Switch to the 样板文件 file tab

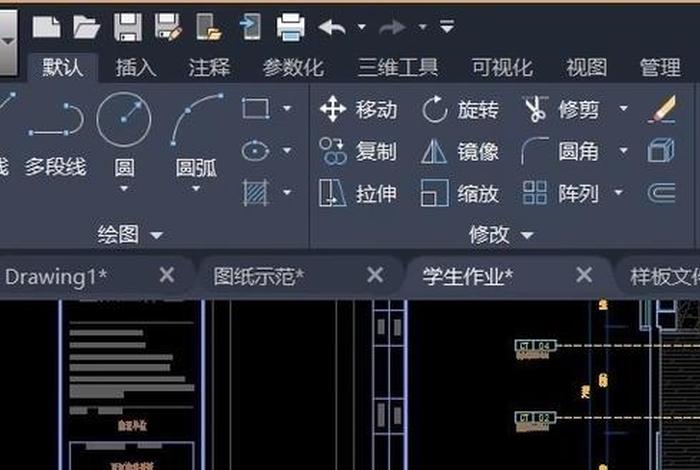tap(664, 276)
